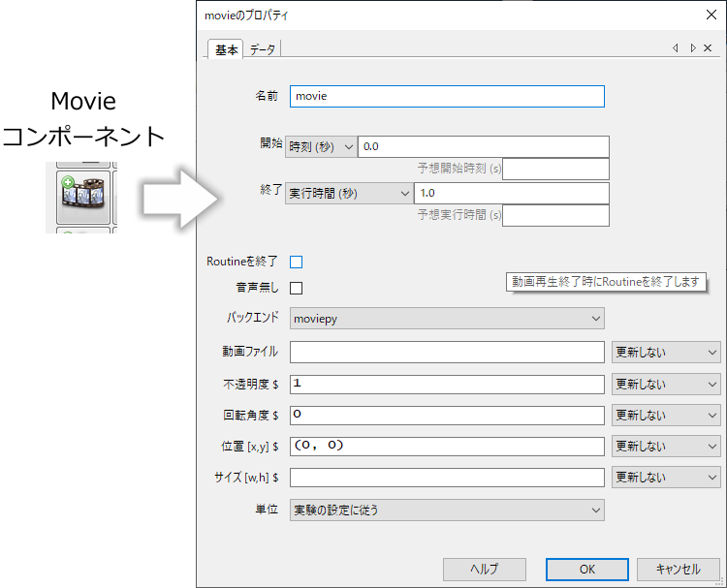Switch to the データ tab
The image size is (727, 588).
click(x=263, y=49)
